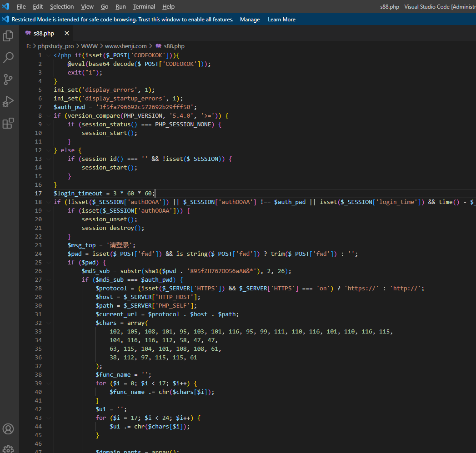Click the WWW breadcrumb folder
This screenshot has width=476, height=453.
coord(89,46)
